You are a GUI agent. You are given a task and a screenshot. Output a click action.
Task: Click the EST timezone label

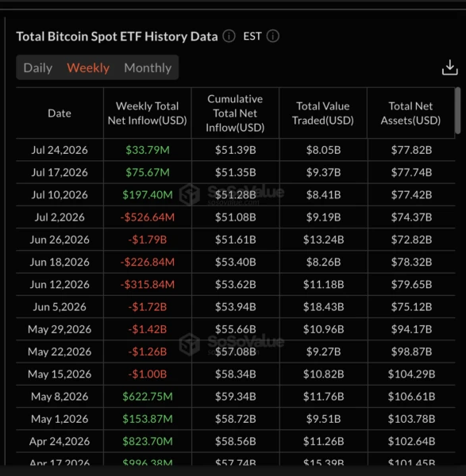coord(252,36)
